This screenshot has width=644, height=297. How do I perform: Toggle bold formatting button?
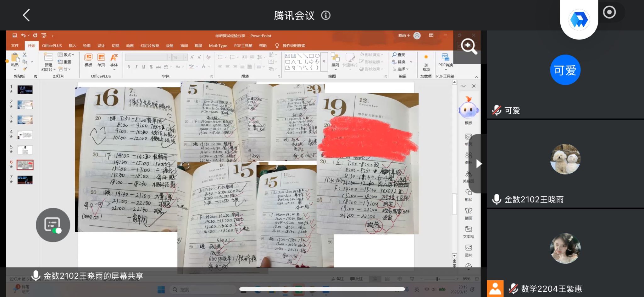pyautogui.click(x=129, y=67)
